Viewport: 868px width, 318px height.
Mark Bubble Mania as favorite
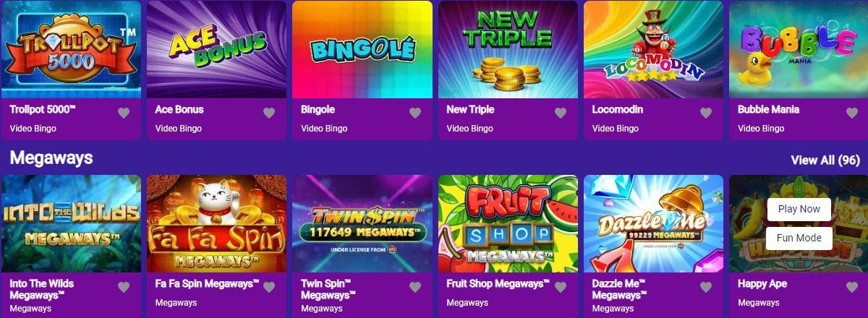[852, 113]
